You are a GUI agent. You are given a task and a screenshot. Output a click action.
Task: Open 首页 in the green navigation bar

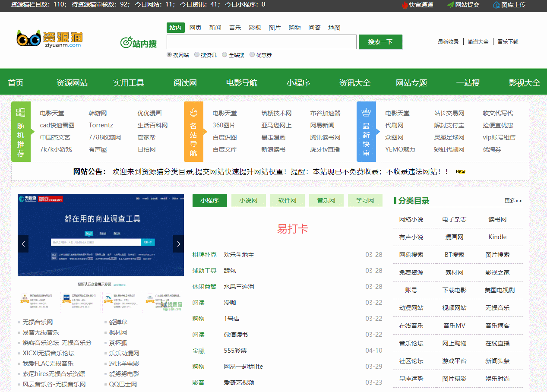(x=16, y=83)
